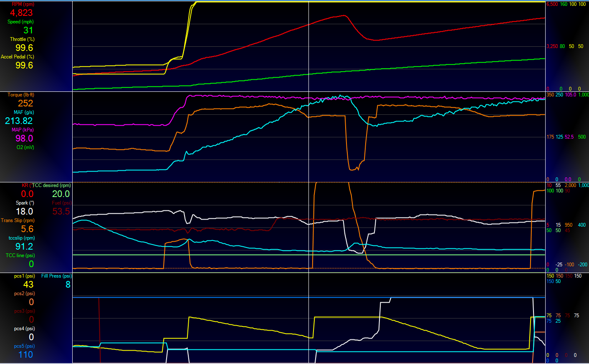589x364 pixels.
Task: Click the pcs3 value 0
Action: 31,319
